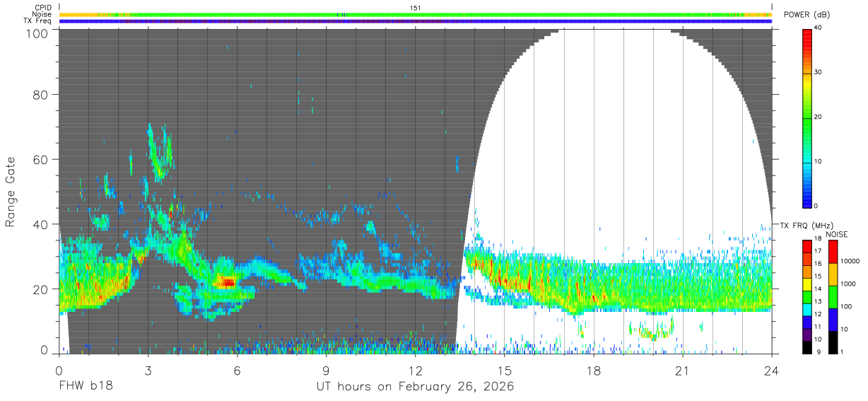Click the CPID value 151
The width and height of the screenshot is (868, 401).
click(x=415, y=8)
